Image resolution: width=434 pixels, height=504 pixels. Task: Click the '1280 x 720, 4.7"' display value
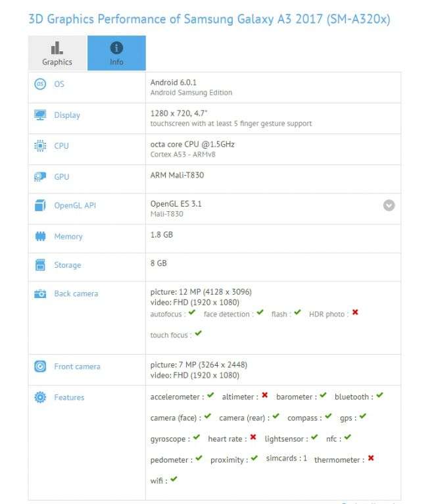[x=179, y=113]
